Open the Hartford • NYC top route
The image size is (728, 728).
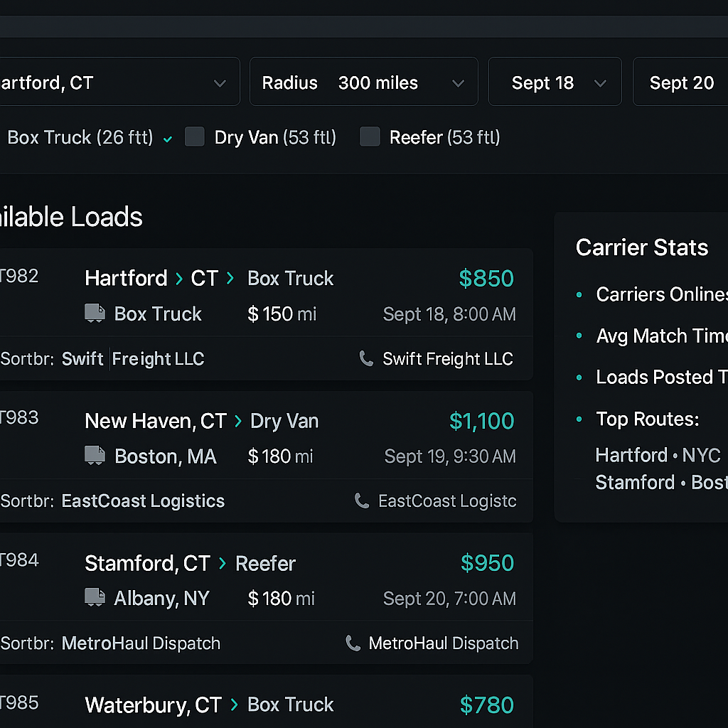click(x=658, y=455)
